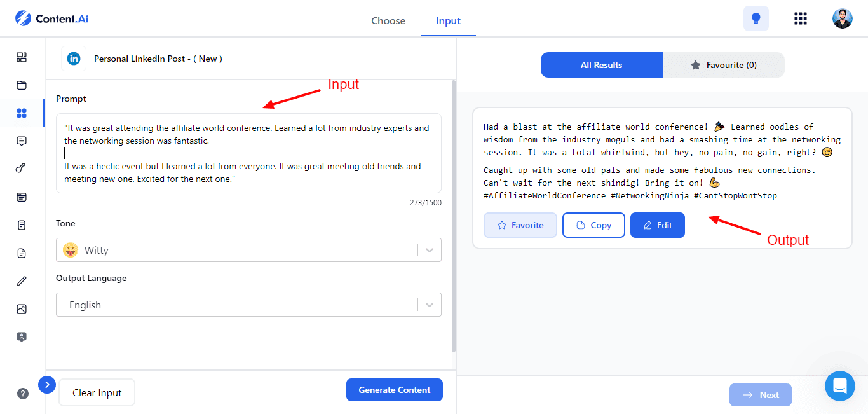Click the lightbulb icon in header
The image size is (868, 414).
pos(756,18)
